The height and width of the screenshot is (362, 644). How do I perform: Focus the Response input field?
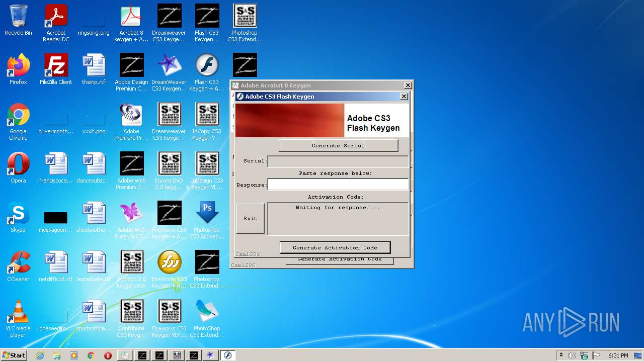click(x=338, y=185)
